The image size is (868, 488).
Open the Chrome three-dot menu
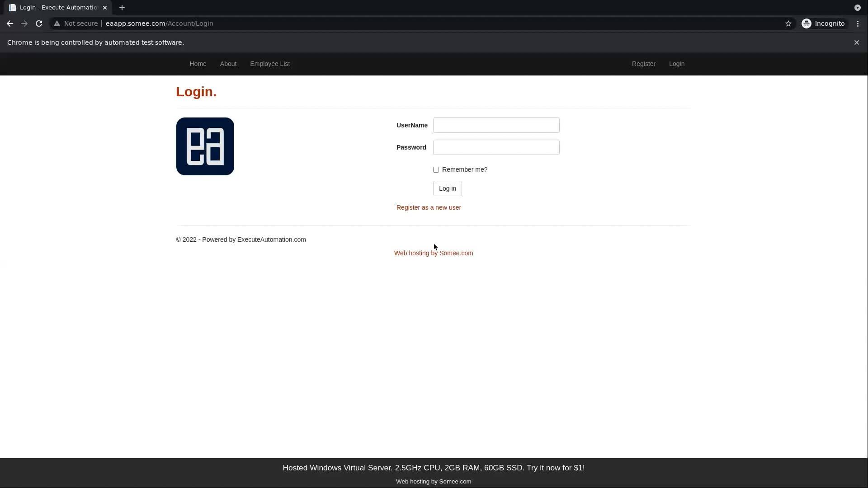coord(858,23)
